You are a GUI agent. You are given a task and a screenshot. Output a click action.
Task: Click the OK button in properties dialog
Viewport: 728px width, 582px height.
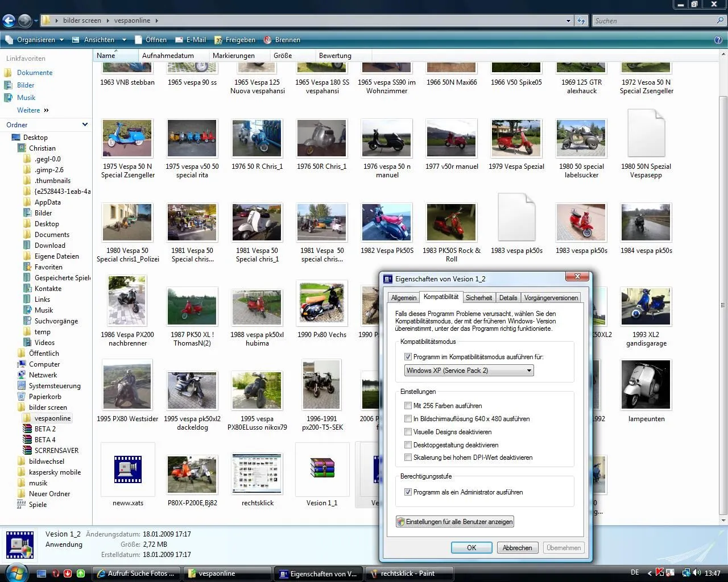[x=471, y=548]
